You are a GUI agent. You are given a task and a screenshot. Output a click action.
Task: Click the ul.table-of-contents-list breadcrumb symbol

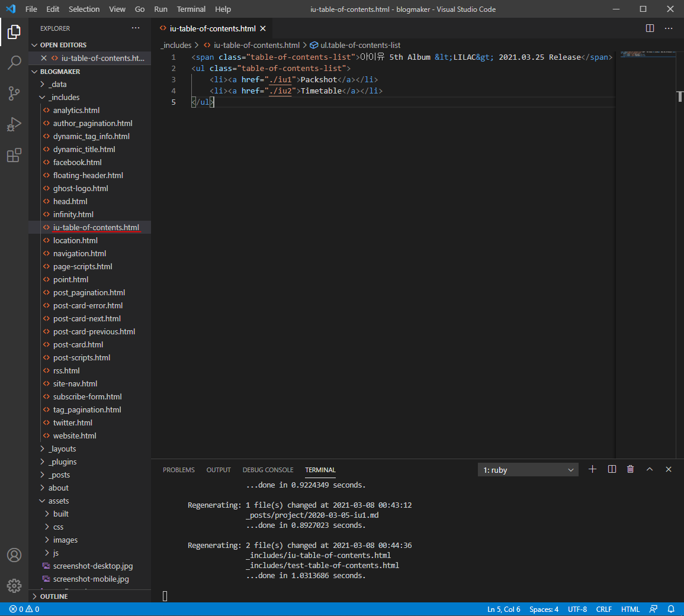tap(355, 45)
